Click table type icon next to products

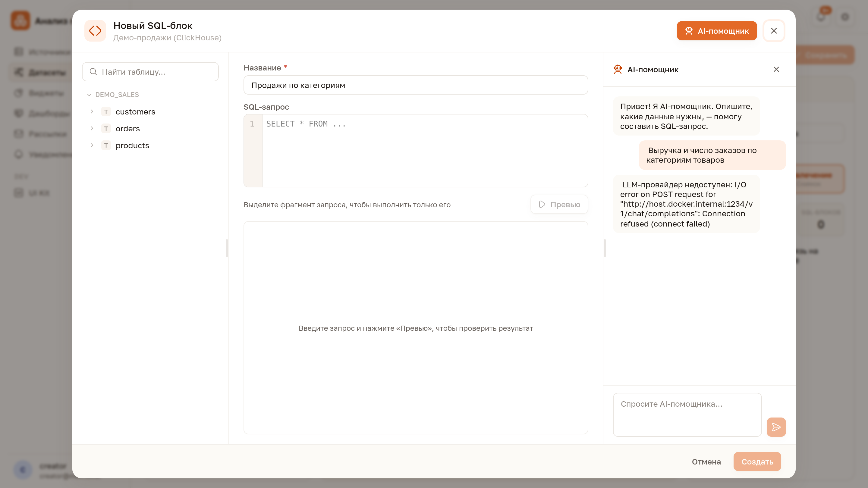pyautogui.click(x=106, y=145)
